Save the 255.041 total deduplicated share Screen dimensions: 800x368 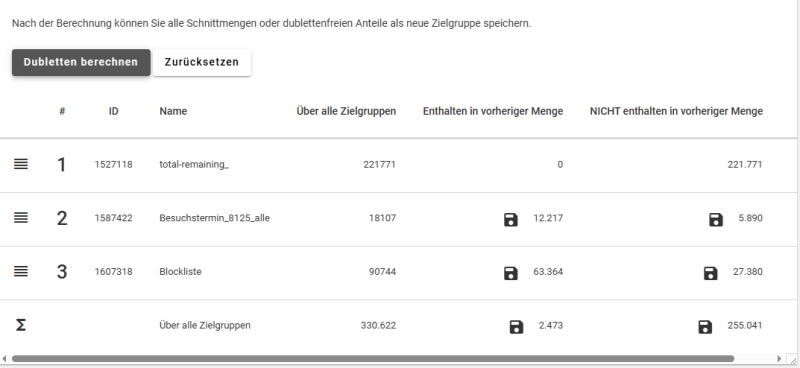(x=705, y=327)
